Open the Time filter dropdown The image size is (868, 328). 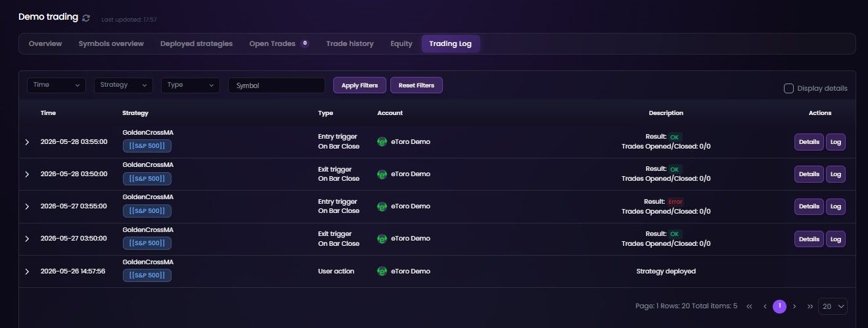(57, 85)
